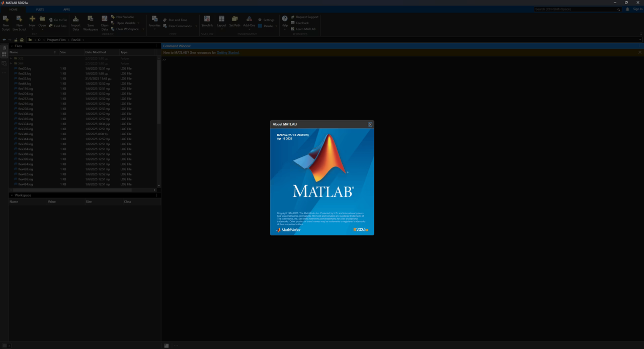Click the Open folder icon
This screenshot has height=349, width=644.
pos(42,19)
